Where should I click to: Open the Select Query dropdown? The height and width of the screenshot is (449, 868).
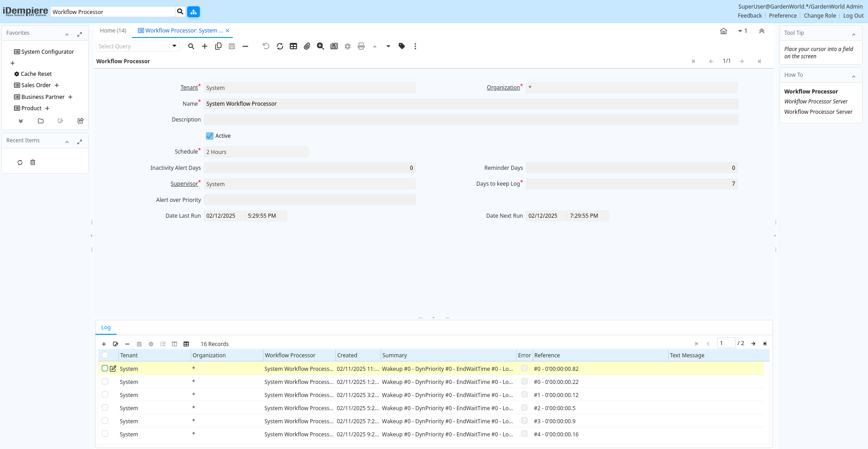click(175, 46)
